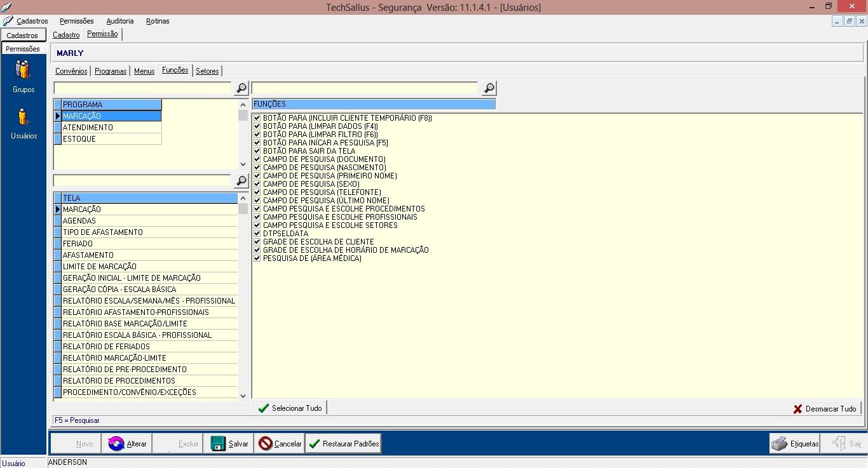Select TIPO DE AFASTAMENTO in TELA list

coord(149,232)
